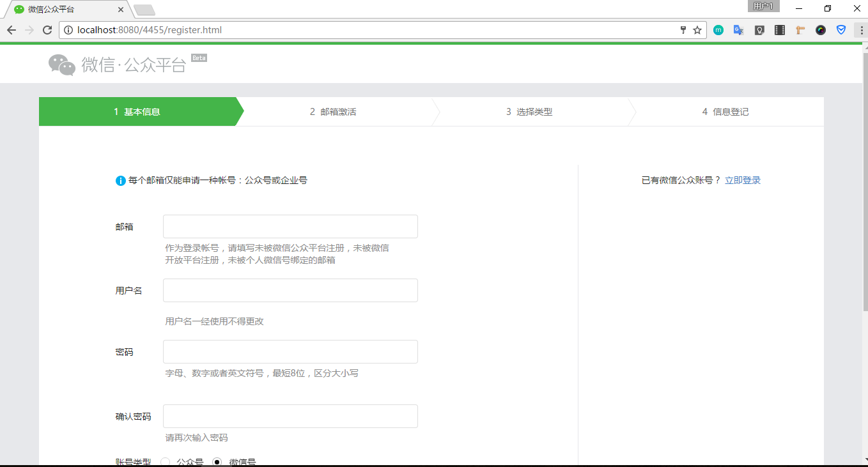Click the blue shield extension icon
Screen dimensions: 868x467
tap(841, 30)
